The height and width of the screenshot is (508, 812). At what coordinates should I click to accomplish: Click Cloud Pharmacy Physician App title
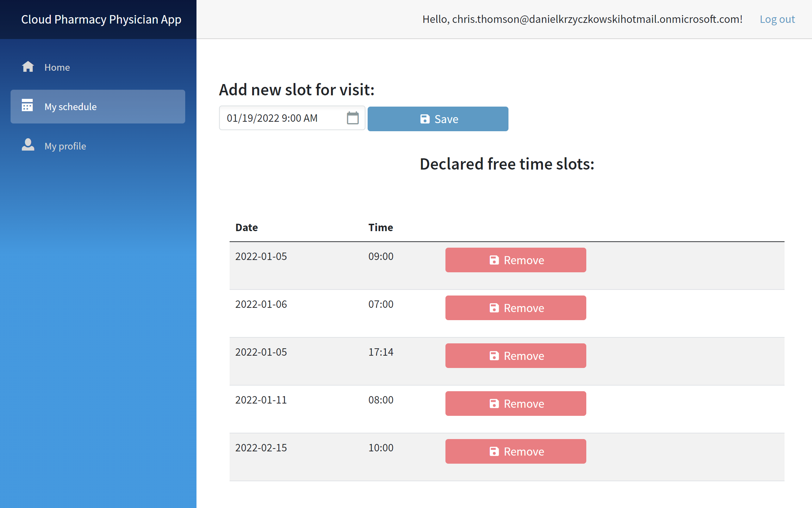(101, 19)
